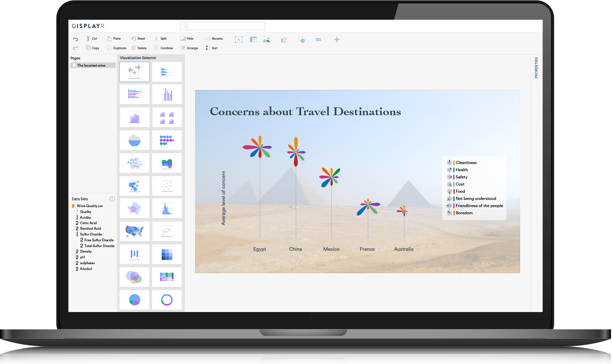
Task: Insert an image using the picture icon
Action: click(x=267, y=40)
